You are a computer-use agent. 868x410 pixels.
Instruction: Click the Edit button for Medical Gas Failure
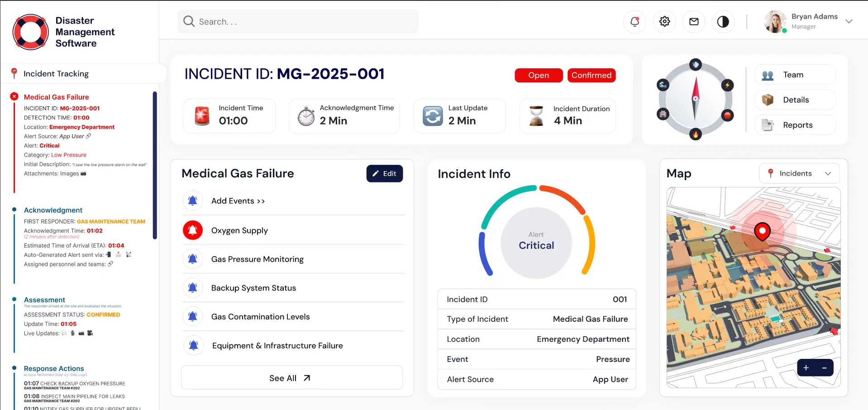point(385,173)
